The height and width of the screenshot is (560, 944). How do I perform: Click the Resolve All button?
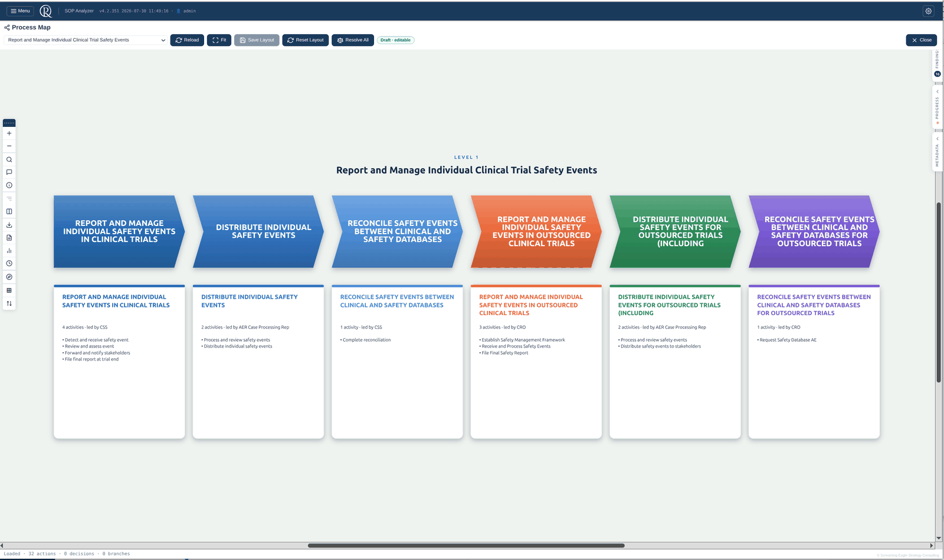coord(353,40)
